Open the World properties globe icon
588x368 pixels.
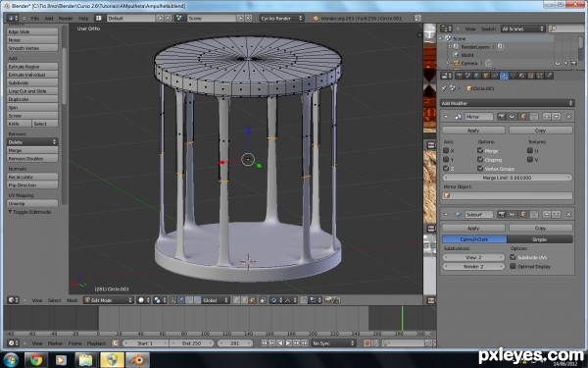476,76
